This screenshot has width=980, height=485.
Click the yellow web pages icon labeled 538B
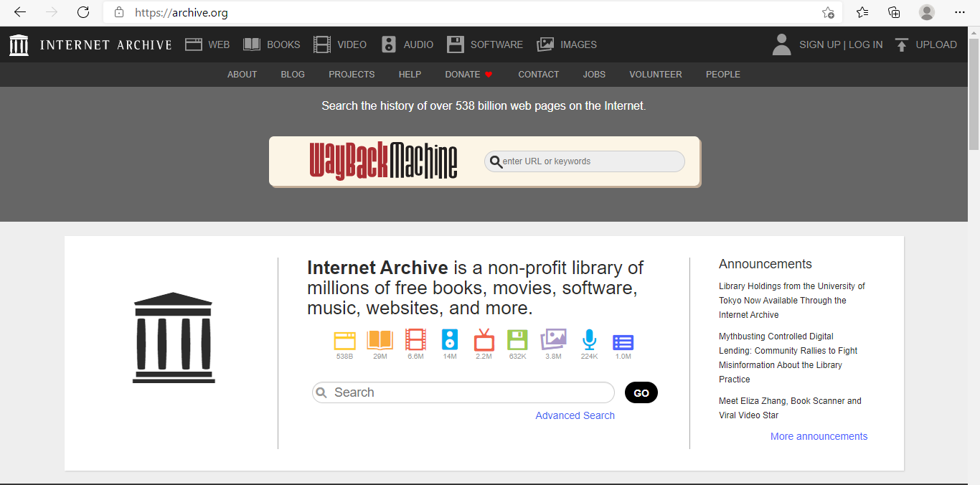tap(344, 340)
